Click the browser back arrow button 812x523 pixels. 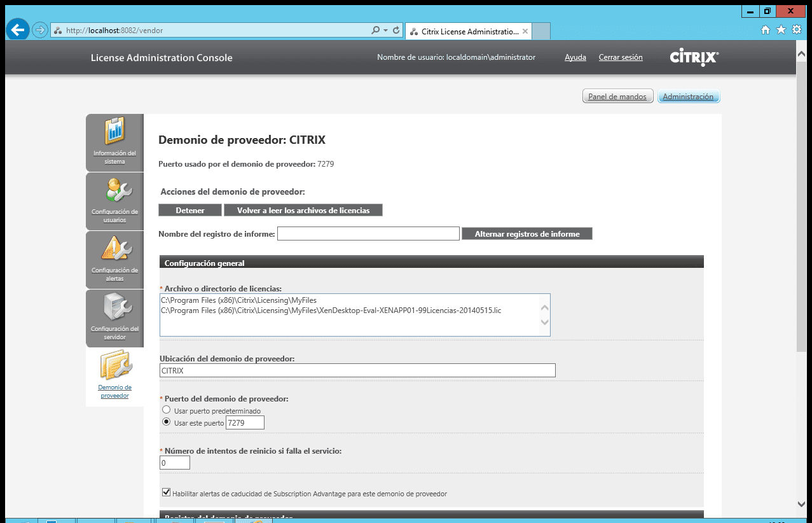point(17,30)
